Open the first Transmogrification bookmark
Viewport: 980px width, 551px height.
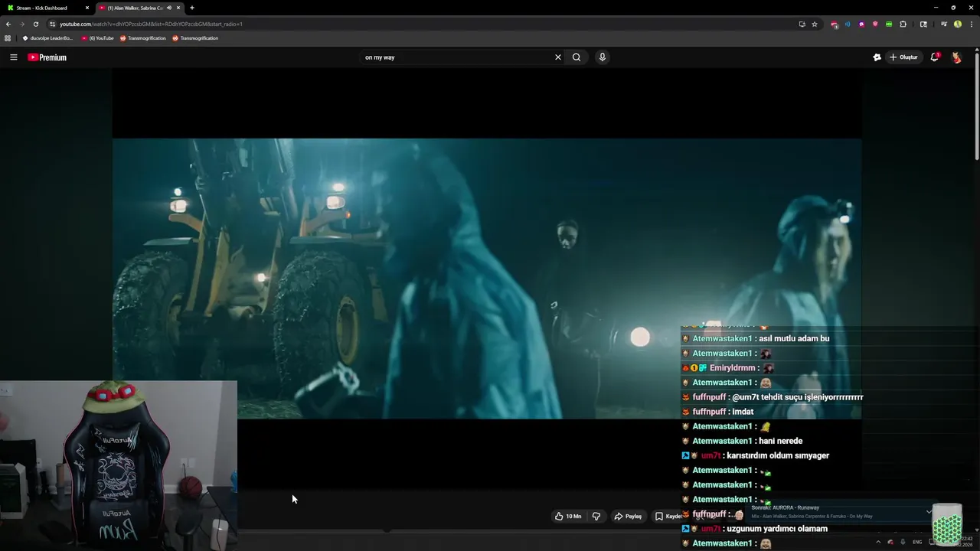pyautogui.click(x=143, y=38)
